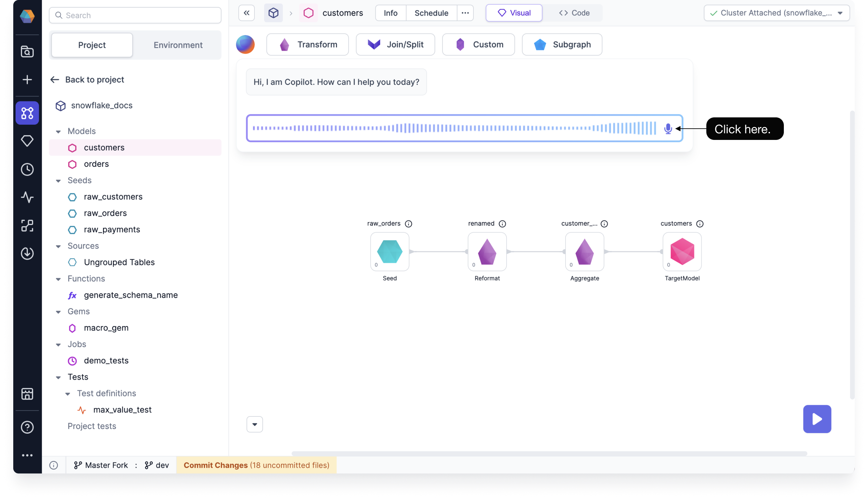Image resolution: width=868 pixels, height=500 pixels.
Task: Switch to the Schedule tab
Action: pyautogui.click(x=432, y=13)
